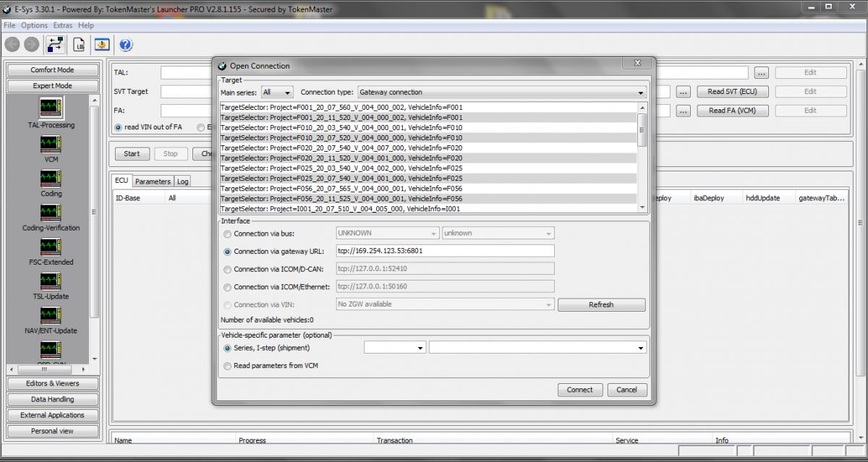Click the Cancel button
Viewport: 868px width, 462px height.
tap(626, 390)
